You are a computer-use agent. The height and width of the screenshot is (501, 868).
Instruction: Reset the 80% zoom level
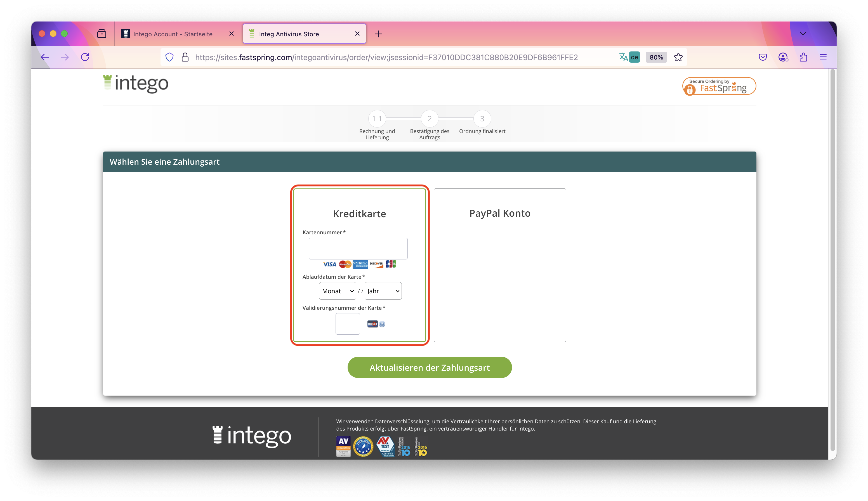point(656,57)
